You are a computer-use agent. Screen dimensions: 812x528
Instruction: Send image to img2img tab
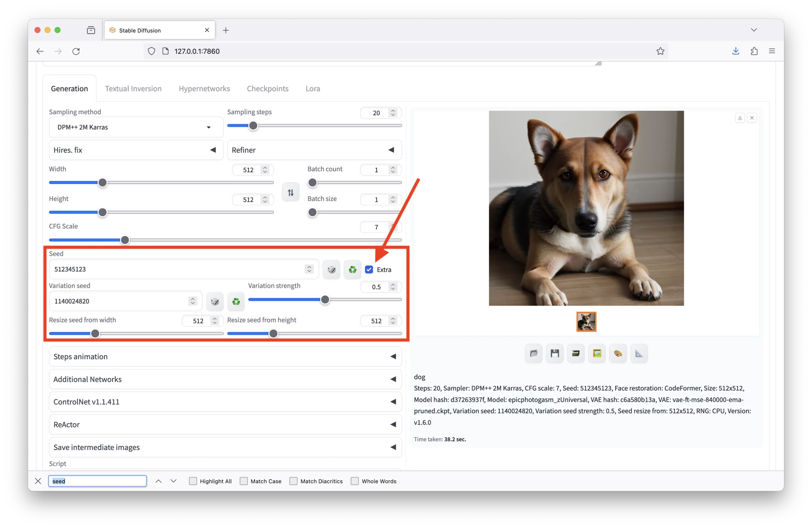[x=597, y=353]
